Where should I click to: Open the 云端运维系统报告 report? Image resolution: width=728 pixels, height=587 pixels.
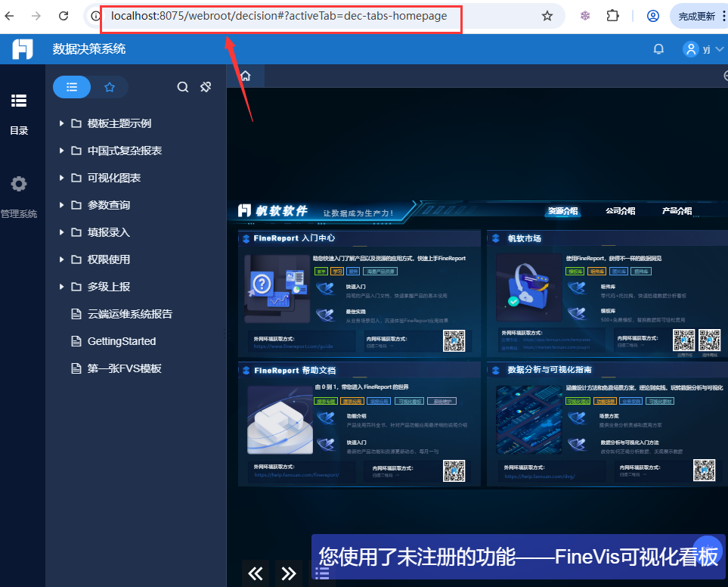tap(129, 314)
